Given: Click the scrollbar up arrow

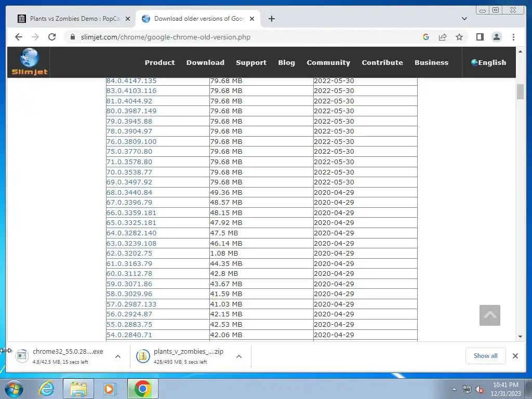Looking at the screenshot, I should click(520, 51).
